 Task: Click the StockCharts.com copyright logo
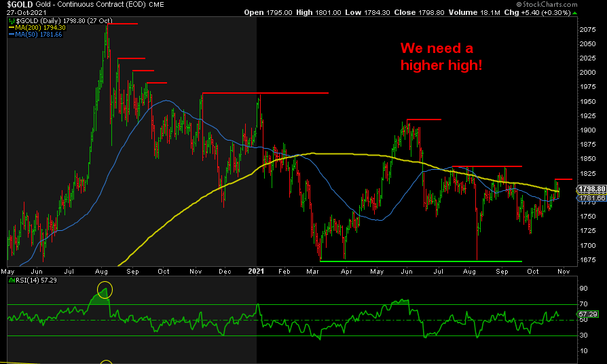tap(569, 5)
